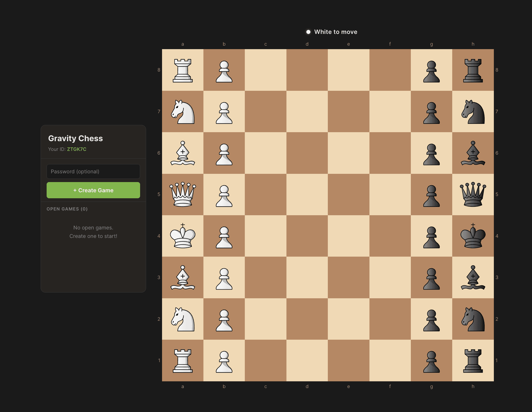Click the empty square c4
532x412 pixels.
266,236
